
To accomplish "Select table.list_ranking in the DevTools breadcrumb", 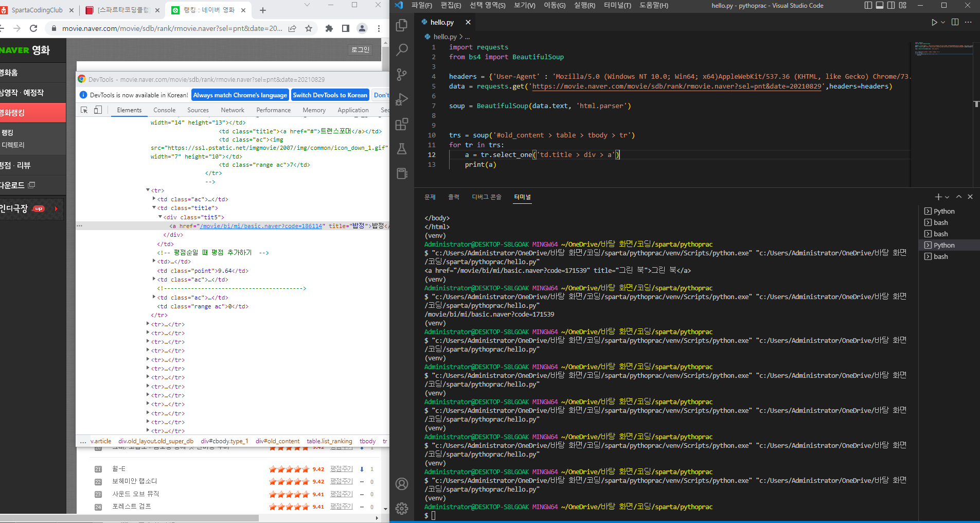I will (329, 441).
